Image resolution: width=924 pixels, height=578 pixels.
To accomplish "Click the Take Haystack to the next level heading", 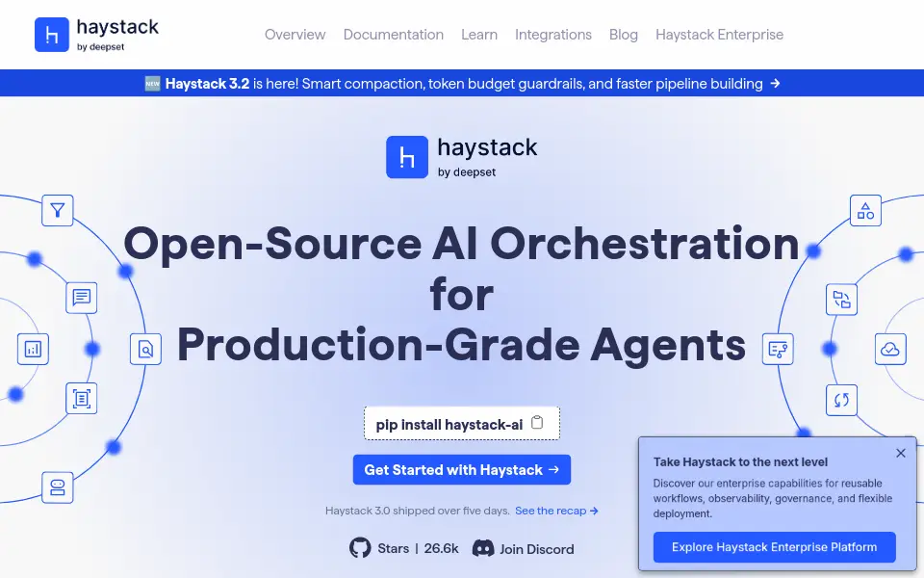I will 740,461.
